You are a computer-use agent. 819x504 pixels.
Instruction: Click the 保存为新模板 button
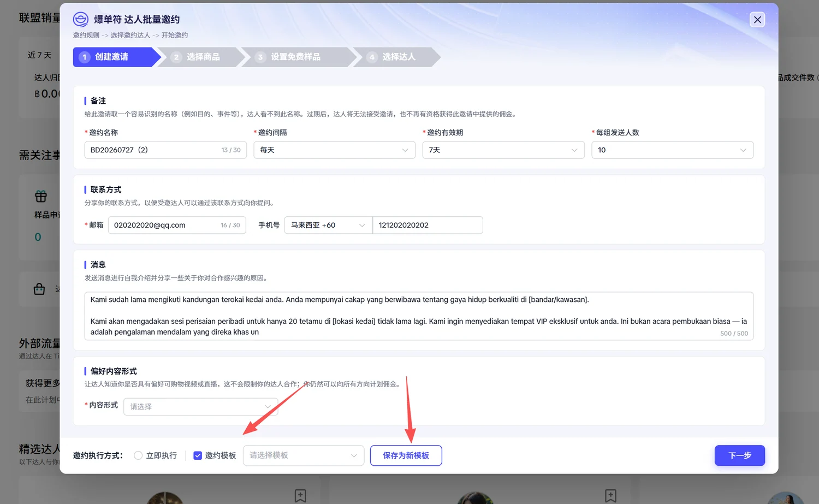pos(406,455)
